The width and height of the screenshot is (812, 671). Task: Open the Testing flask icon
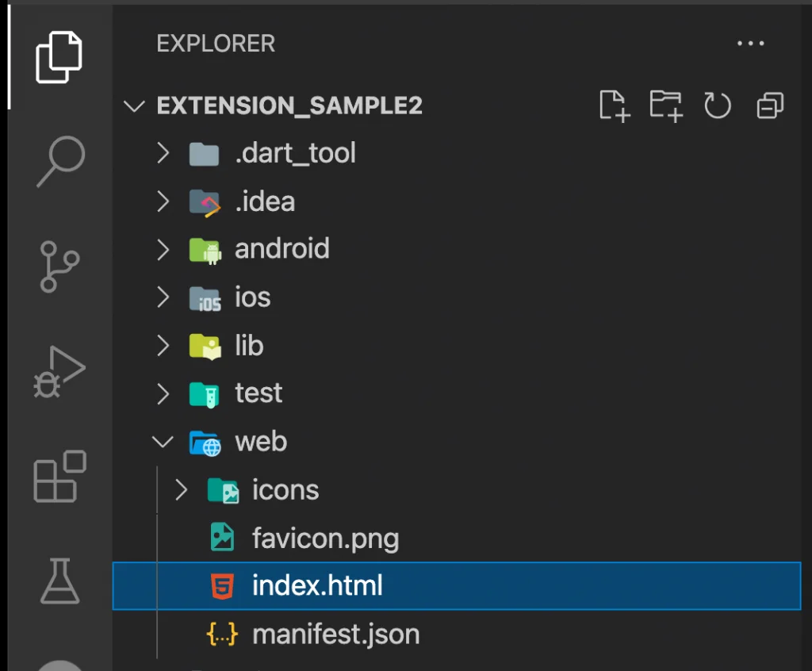coord(59,581)
